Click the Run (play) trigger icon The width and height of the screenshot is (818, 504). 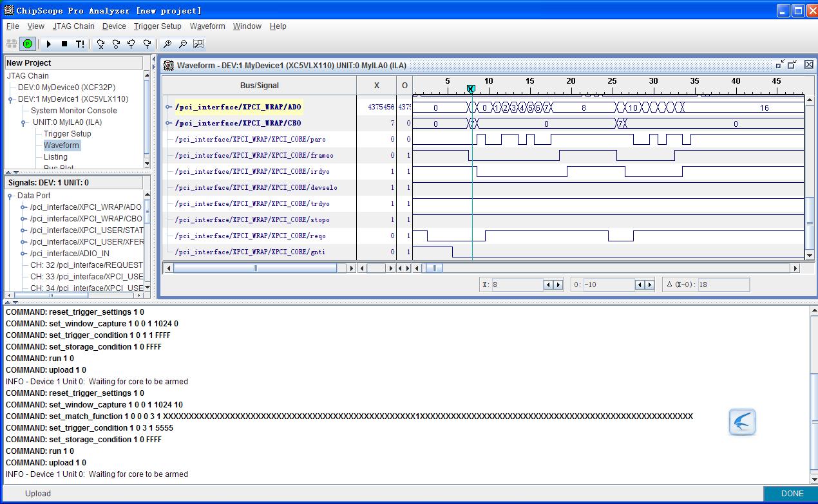click(48, 44)
